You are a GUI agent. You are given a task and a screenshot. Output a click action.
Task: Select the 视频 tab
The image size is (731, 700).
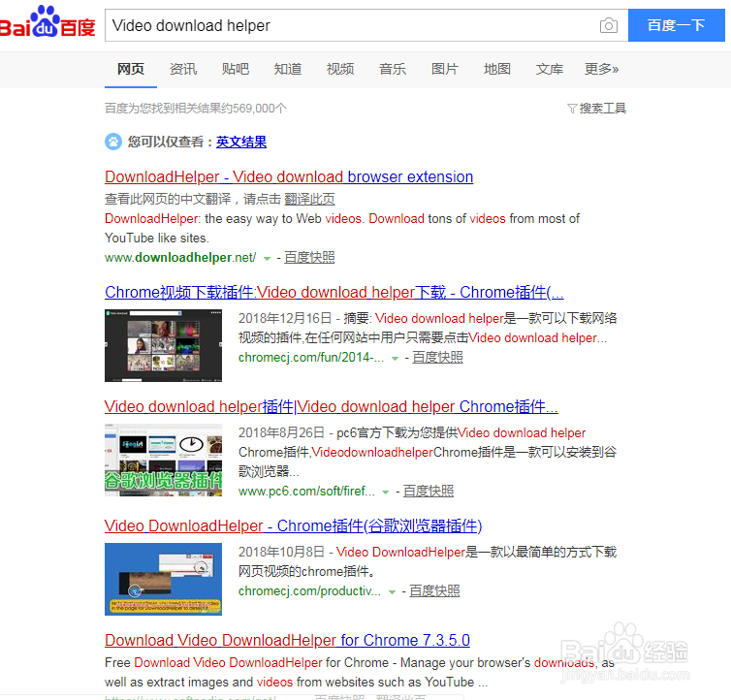click(x=340, y=69)
